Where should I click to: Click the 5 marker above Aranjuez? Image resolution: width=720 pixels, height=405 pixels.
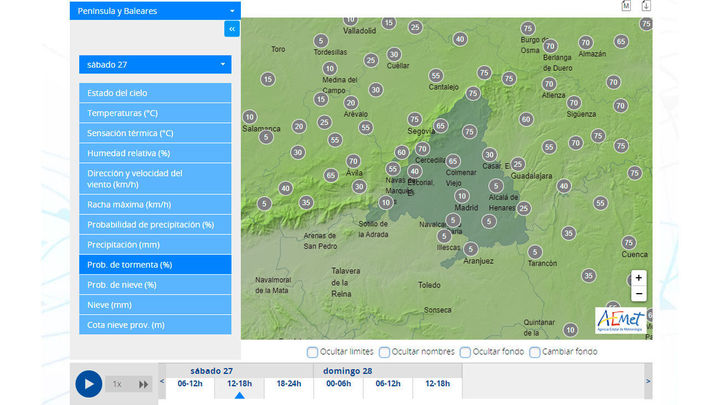(x=470, y=249)
